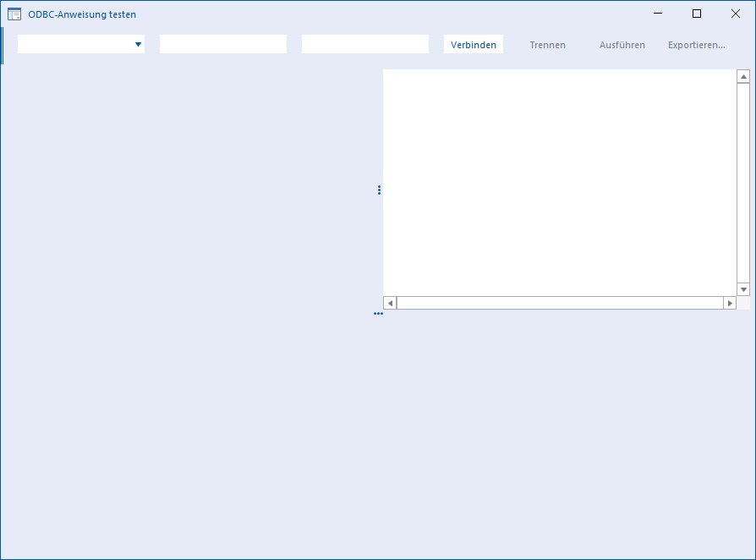Click the vertical splitter dots handle
This screenshot has height=560, width=756.
[x=379, y=190]
